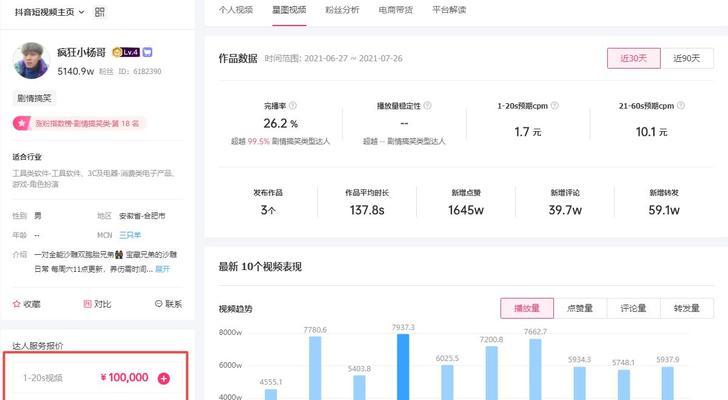The height and width of the screenshot is (400, 728).
Task: Click the 对比 label
Action: coord(103,304)
